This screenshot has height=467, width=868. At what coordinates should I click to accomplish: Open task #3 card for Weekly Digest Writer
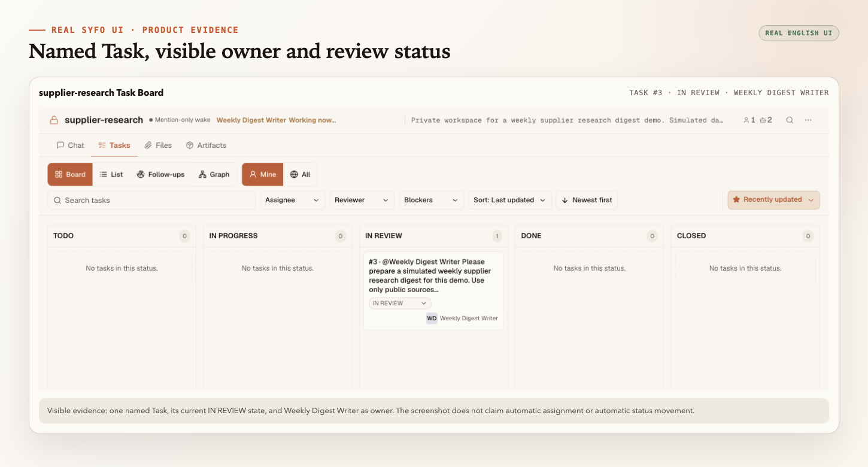tap(433, 290)
